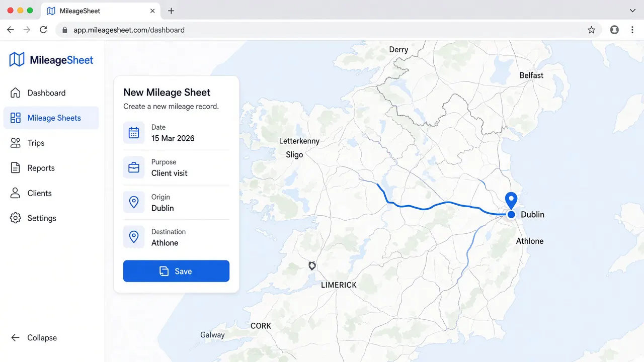Click the 'Create a new mileage record.' text

point(171,106)
